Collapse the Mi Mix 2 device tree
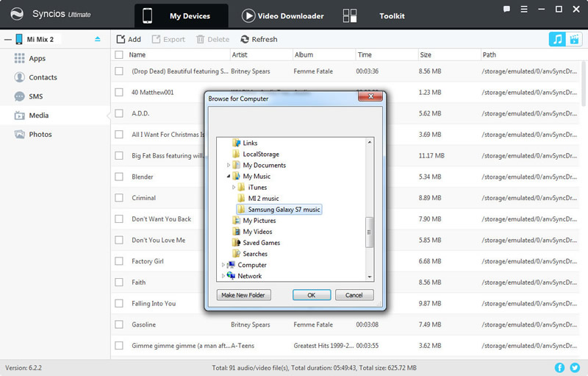 8,39
